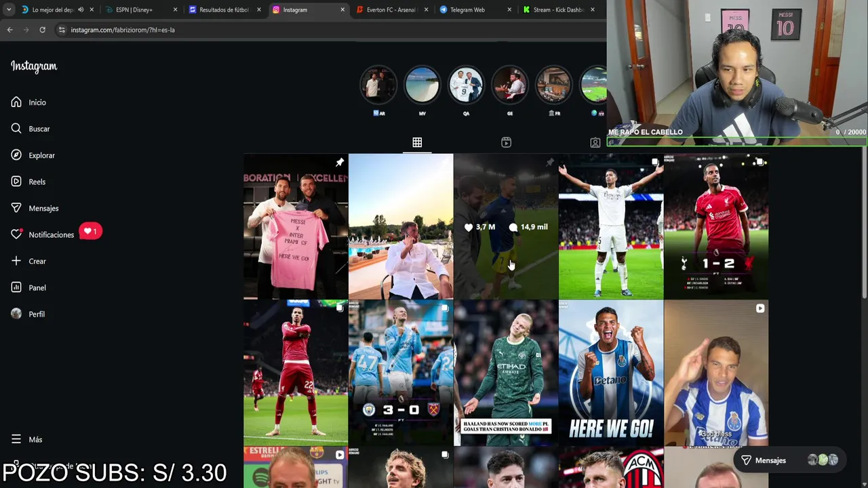868x488 pixels.
Task: Click the Notificaciones badge with 1
Action: point(90,232)
